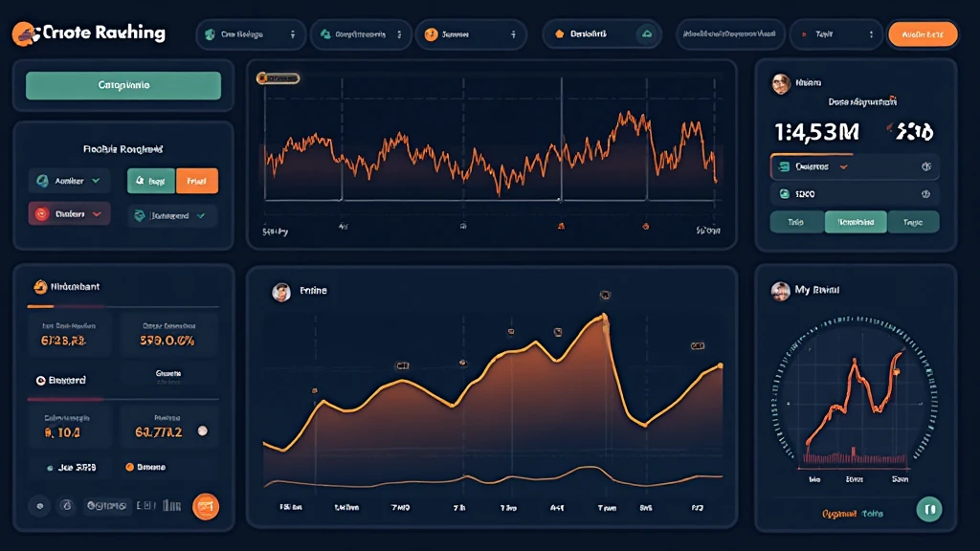Click the avatar next to My panel title
This screenshot has height=551, width=980.
point(781,291)
